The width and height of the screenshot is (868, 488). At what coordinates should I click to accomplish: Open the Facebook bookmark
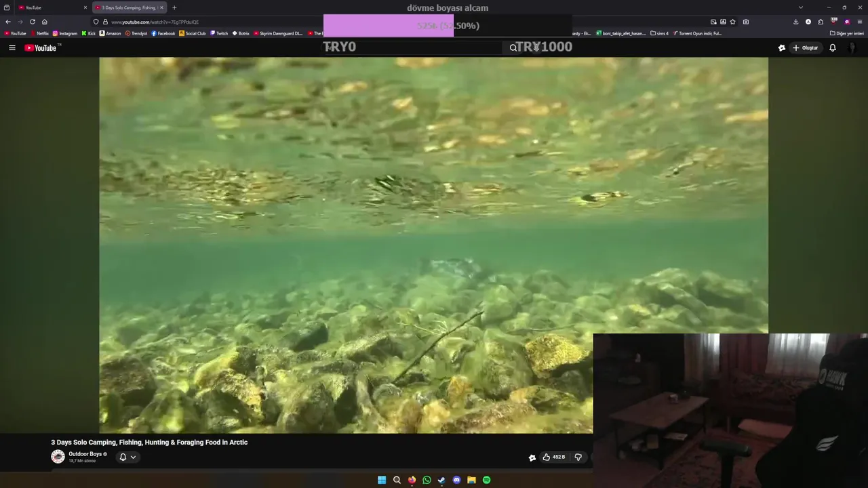(163, 33)
